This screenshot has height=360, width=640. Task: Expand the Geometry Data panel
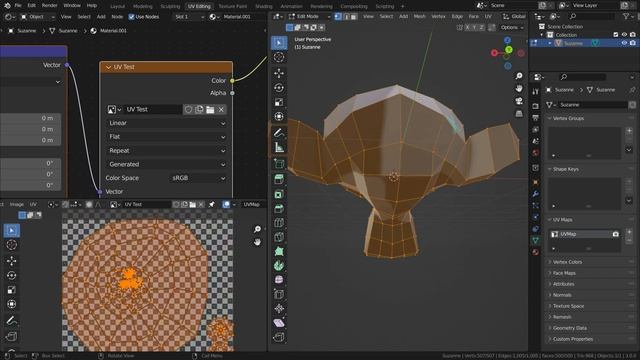[550, 328]
